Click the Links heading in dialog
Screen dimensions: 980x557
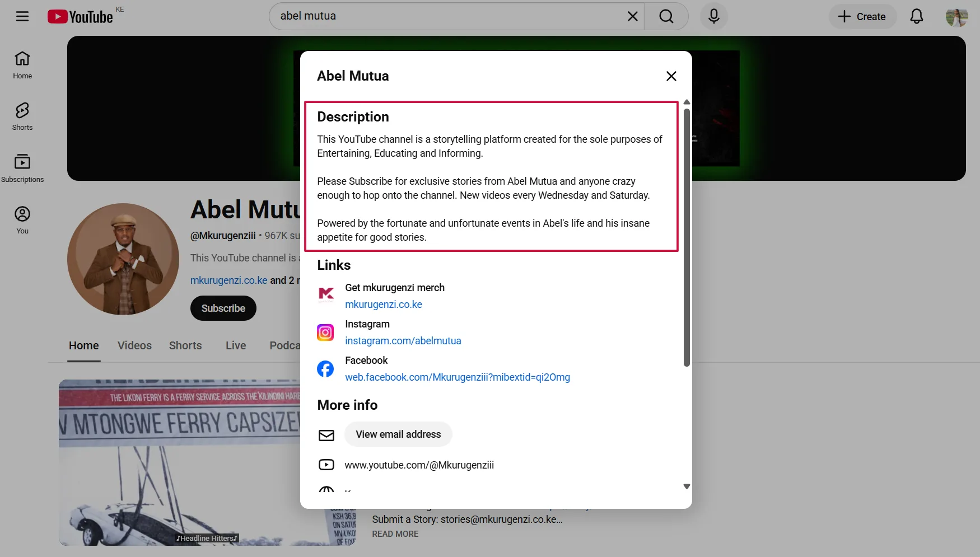tap(334, 265)
